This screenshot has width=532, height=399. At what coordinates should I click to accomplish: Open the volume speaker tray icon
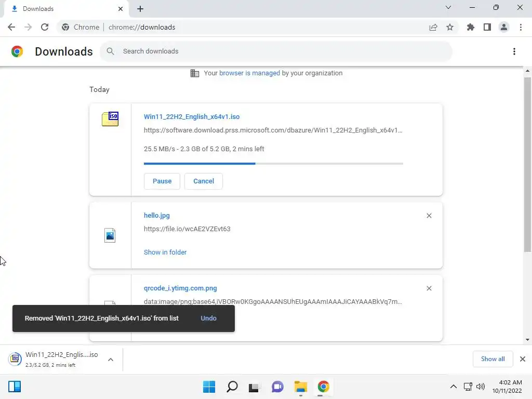coord(481,387)
